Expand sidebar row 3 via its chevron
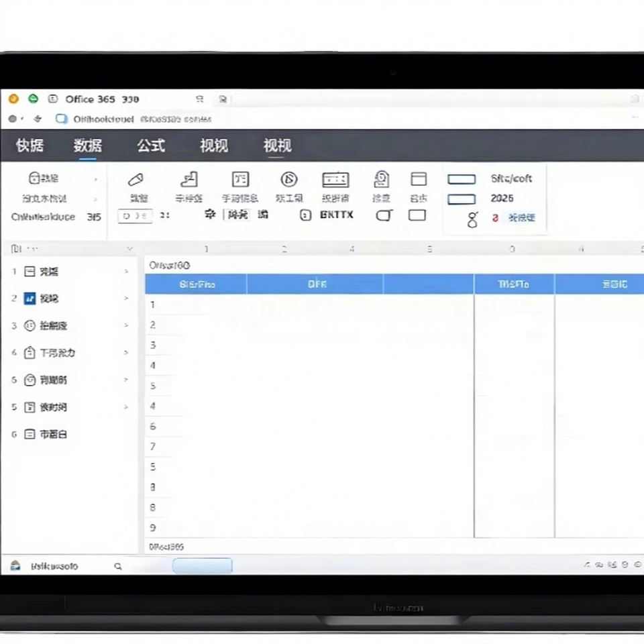 (126, 325)
